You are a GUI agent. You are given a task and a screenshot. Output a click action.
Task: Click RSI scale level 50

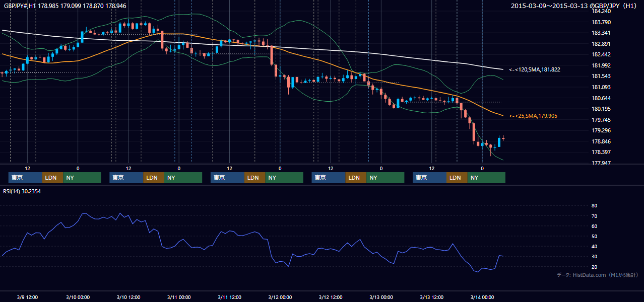(x=594, y=236)
